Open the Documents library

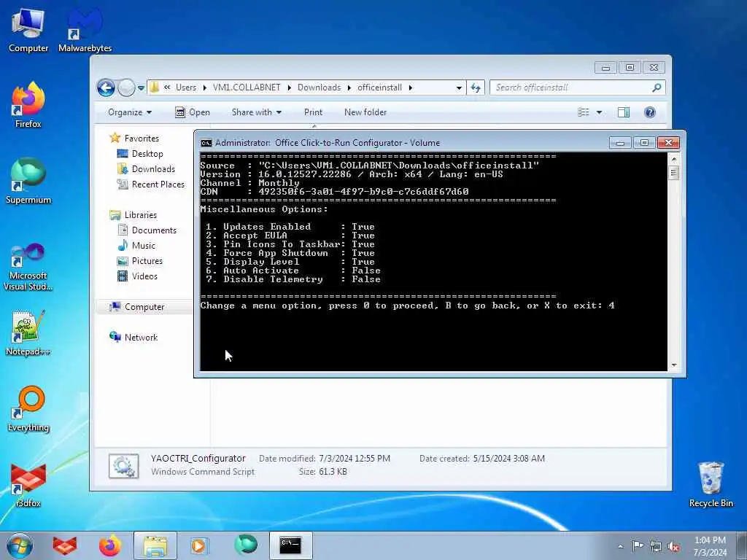(154, 230)
